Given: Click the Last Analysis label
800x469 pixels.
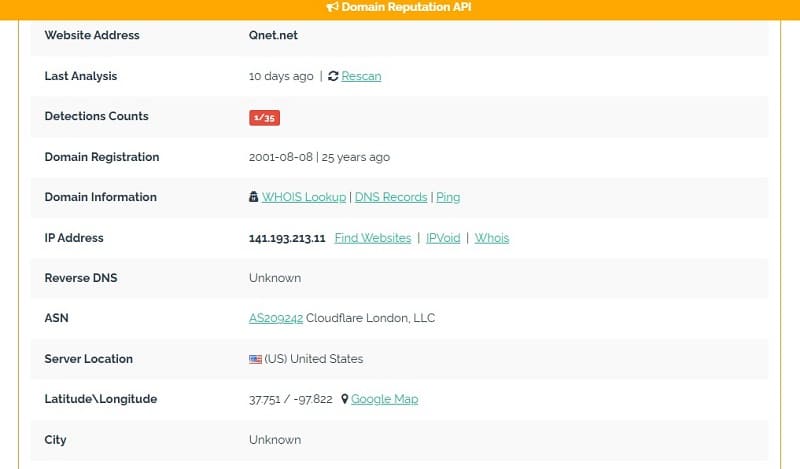Looking at the screenshot, I should tap(81, 76).
